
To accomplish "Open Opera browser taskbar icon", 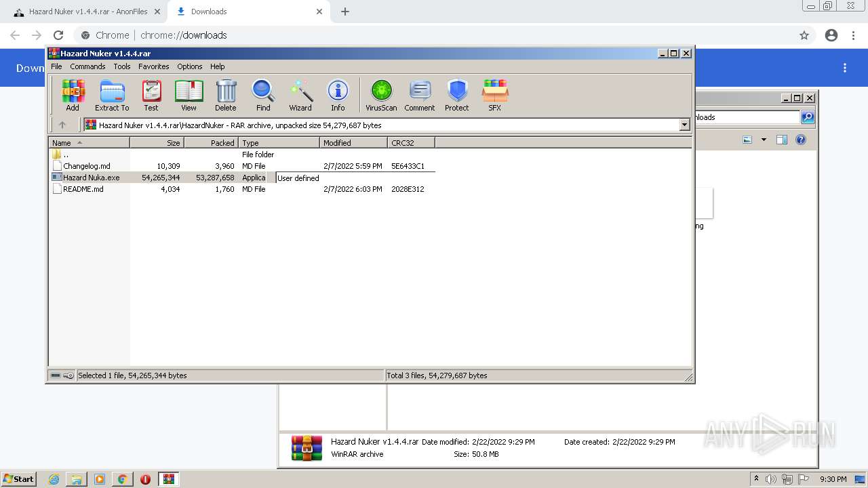I will coord(145,479).
